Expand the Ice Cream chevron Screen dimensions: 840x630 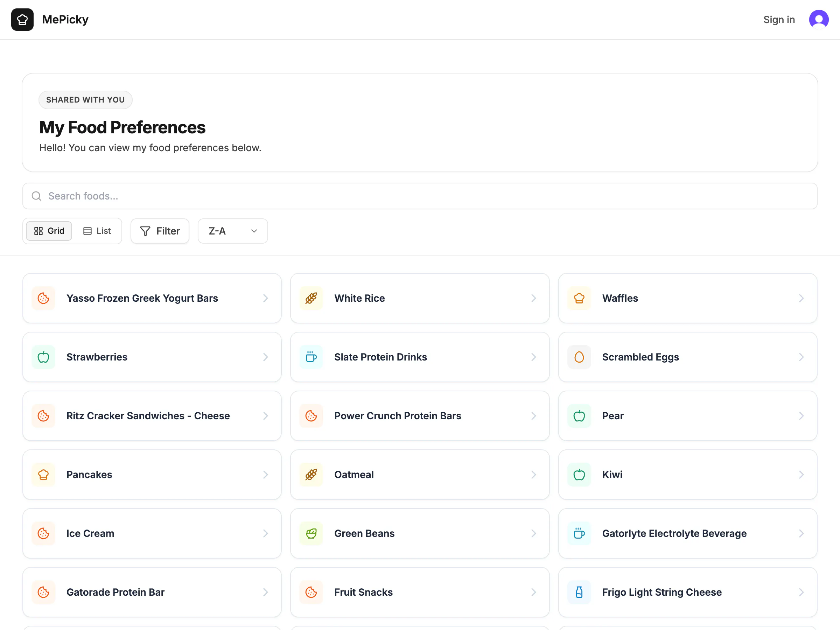click(x=265, y=533)
